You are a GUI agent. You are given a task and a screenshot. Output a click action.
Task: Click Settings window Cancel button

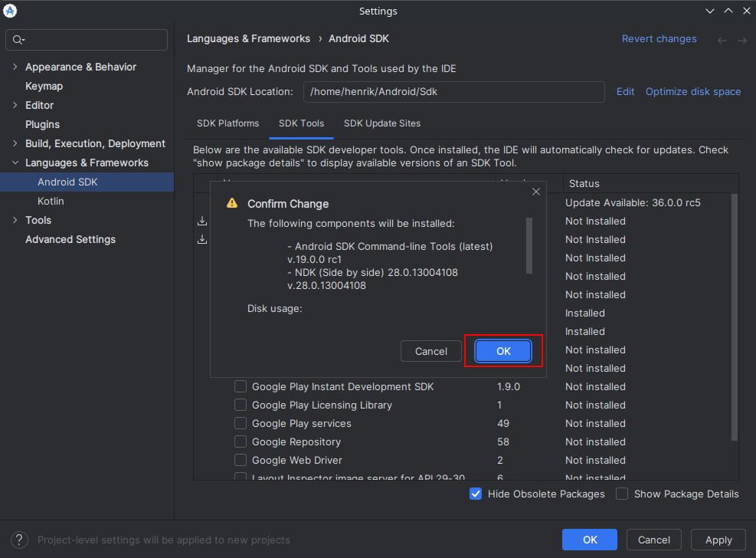pyautogui.click(x=654, y=540)
